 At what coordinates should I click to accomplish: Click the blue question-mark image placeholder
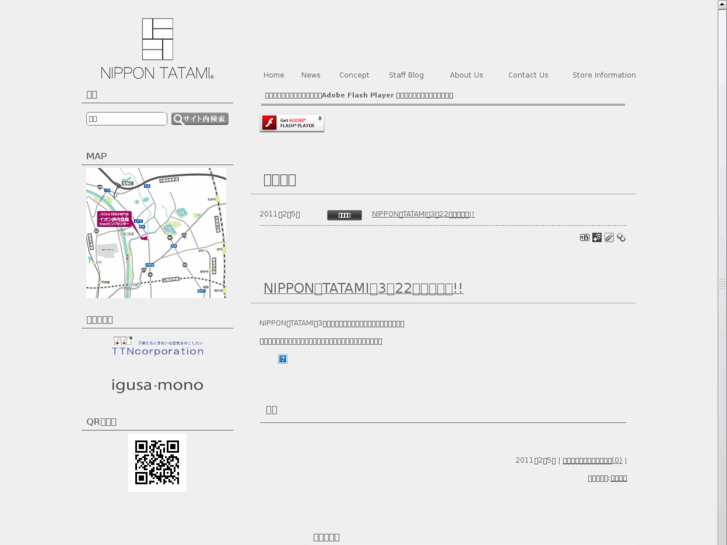pyautogui.click(x=282, y=359)
